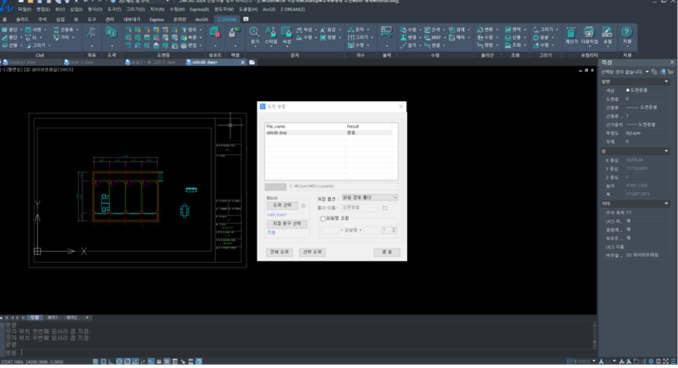This screenshot has width=678, height=368.
Task: Select the text find magnifier icon
Action: coord(254,32)
